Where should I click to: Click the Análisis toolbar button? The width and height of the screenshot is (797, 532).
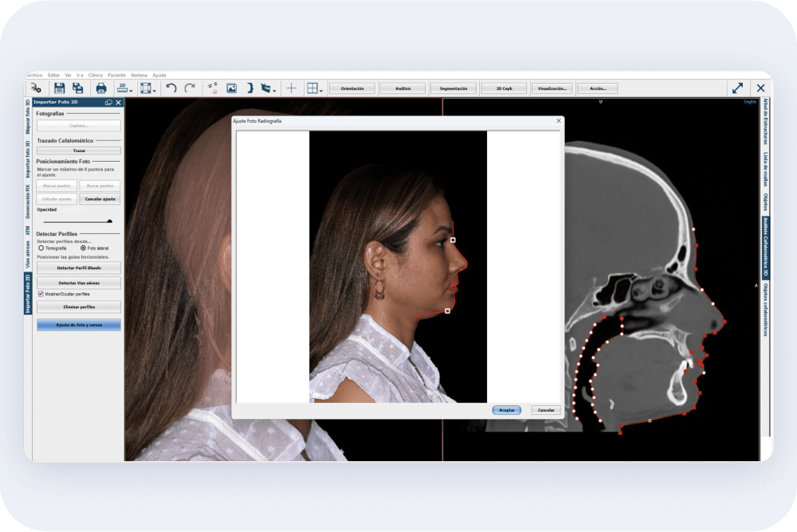[x=403, y=88]
